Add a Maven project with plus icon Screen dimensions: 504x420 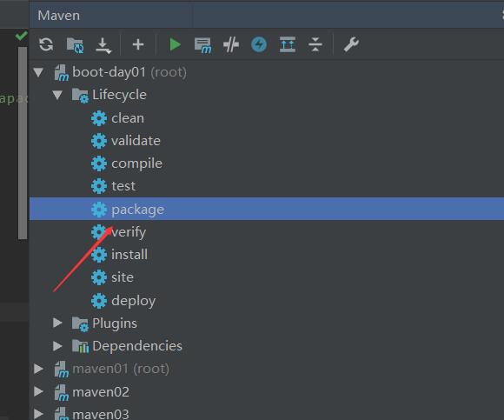[138, 44]
